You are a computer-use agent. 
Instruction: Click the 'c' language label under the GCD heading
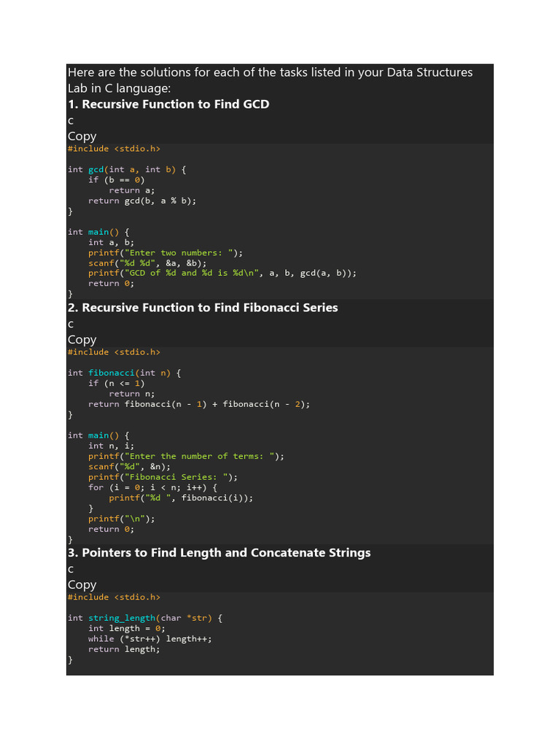(x=71, y=120)
